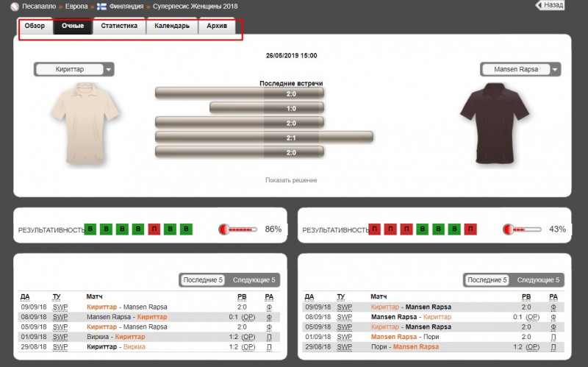
Task: Select Последние 5 in the right panel
Action: pyautogui.click(x=487, y=280)
